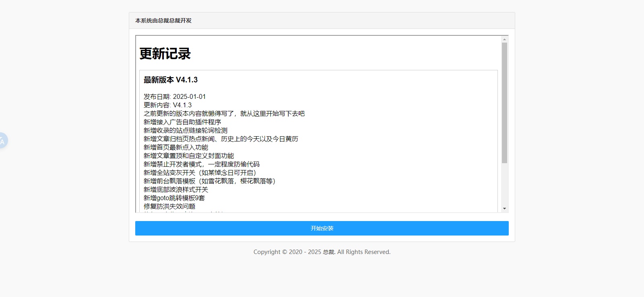Click the 发布日期: 2025-01-01 line
644x297 pixels.
(x=175, y=96)
